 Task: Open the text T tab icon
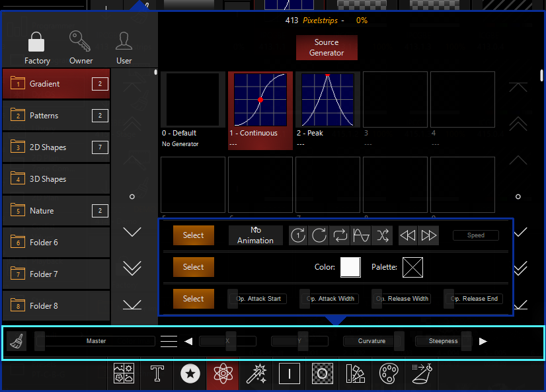(x=157, y=373)
